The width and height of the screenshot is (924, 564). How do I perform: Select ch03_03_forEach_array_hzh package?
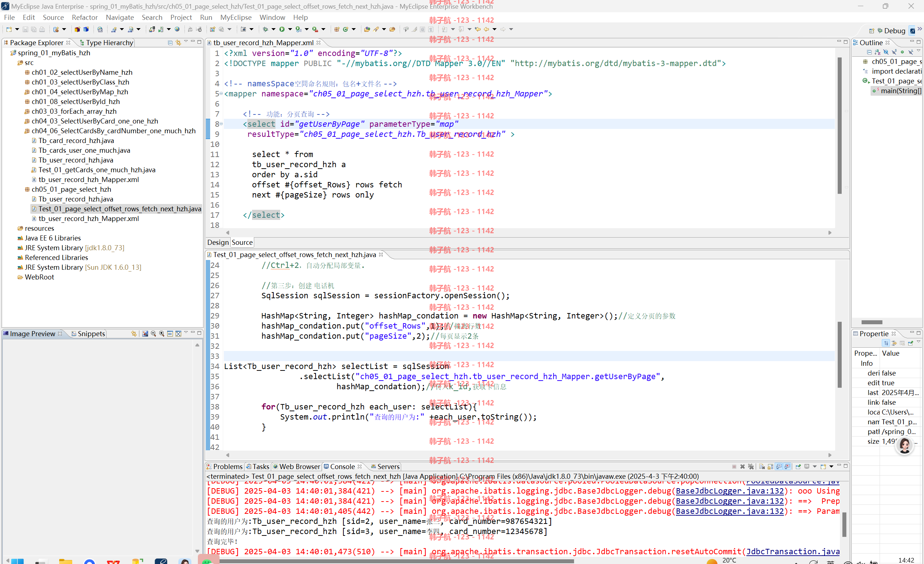pos(74,111)
